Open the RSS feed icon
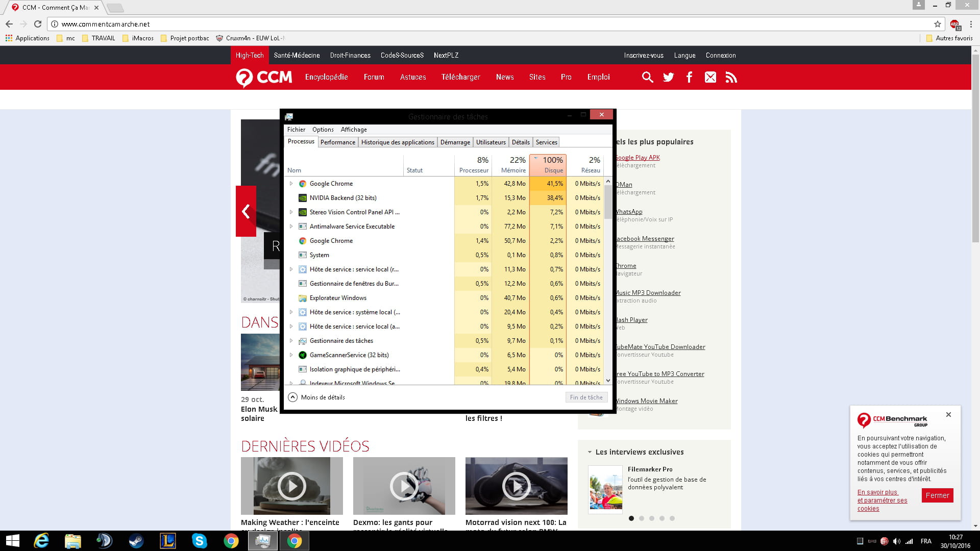Screen dimensions: 980x551 click(731, 77)
